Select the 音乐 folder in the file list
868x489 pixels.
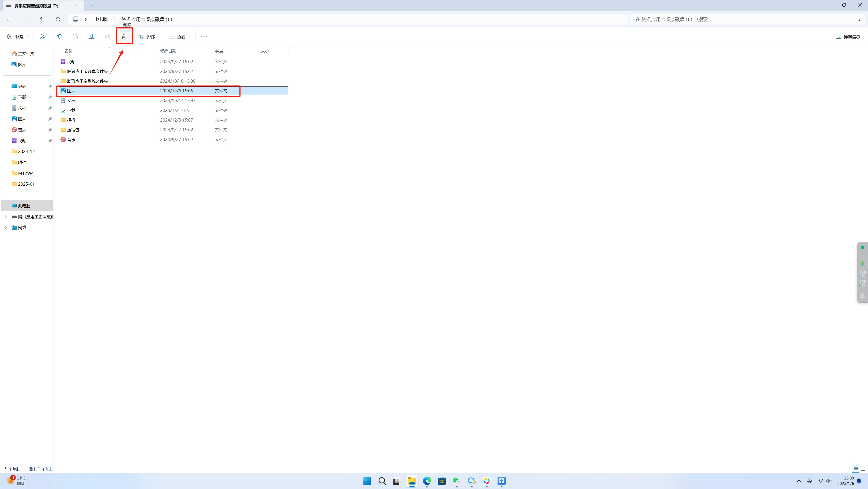pyautogui.click(x=173, y=140)
